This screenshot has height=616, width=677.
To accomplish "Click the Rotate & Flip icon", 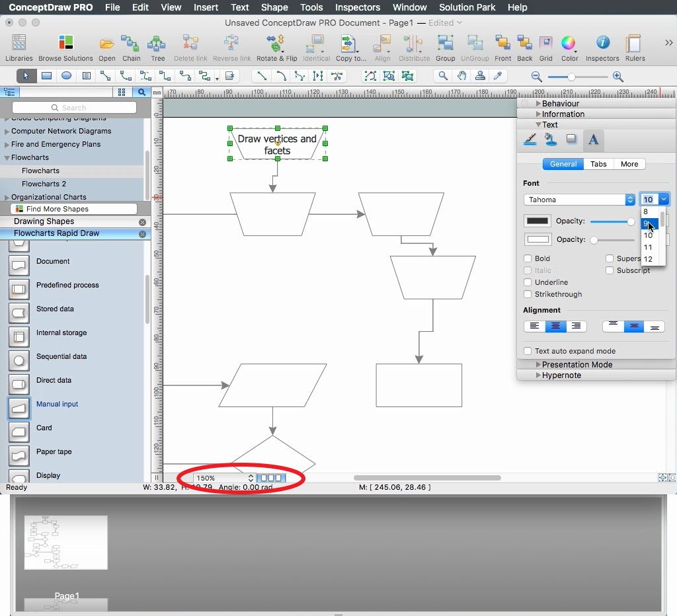I will 276,44.
